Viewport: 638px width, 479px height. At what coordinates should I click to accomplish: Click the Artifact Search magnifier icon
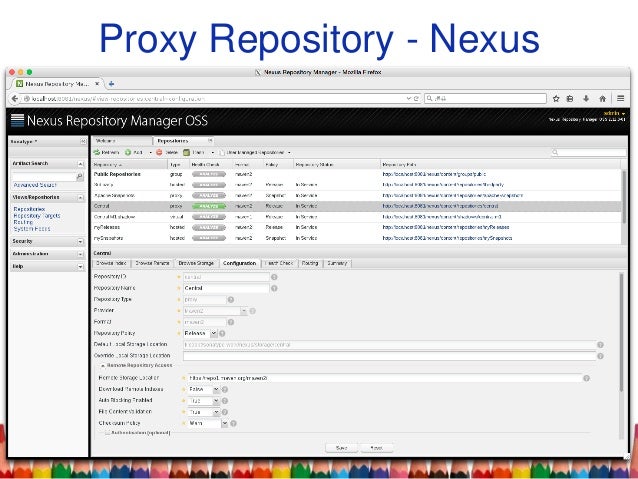[x=80, y=176]
